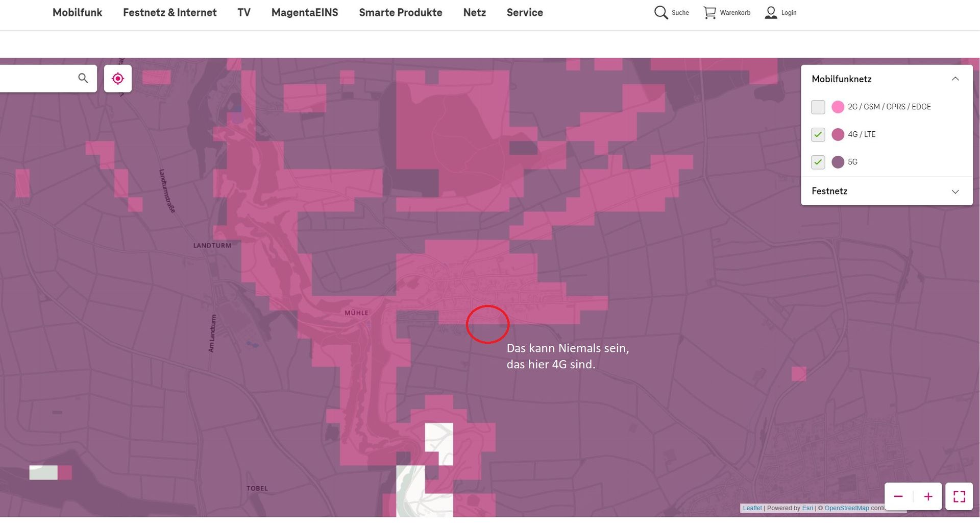Screen dimensions: 980x525
Task: Open the Festnetz & Internet menu
Action: click(169, 12)
